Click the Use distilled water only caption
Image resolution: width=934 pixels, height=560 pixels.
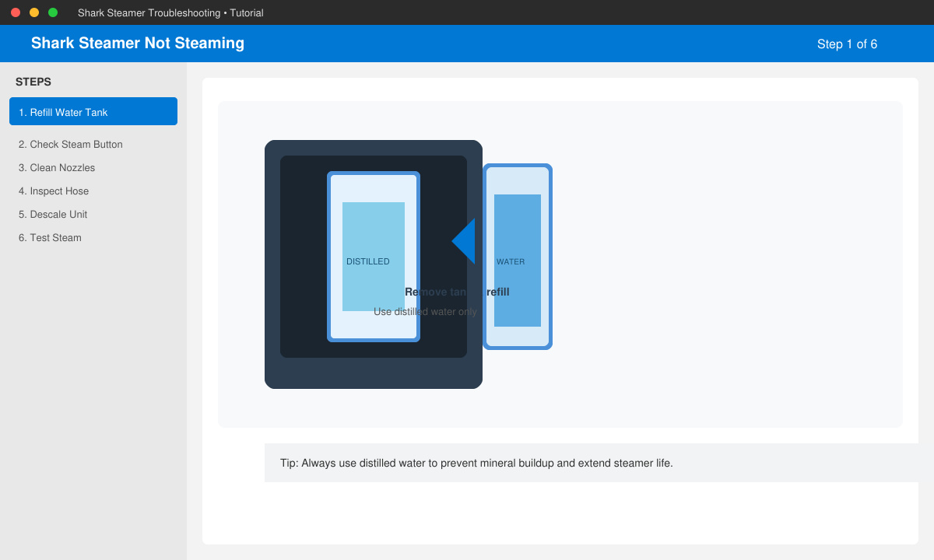coord(425,312)
